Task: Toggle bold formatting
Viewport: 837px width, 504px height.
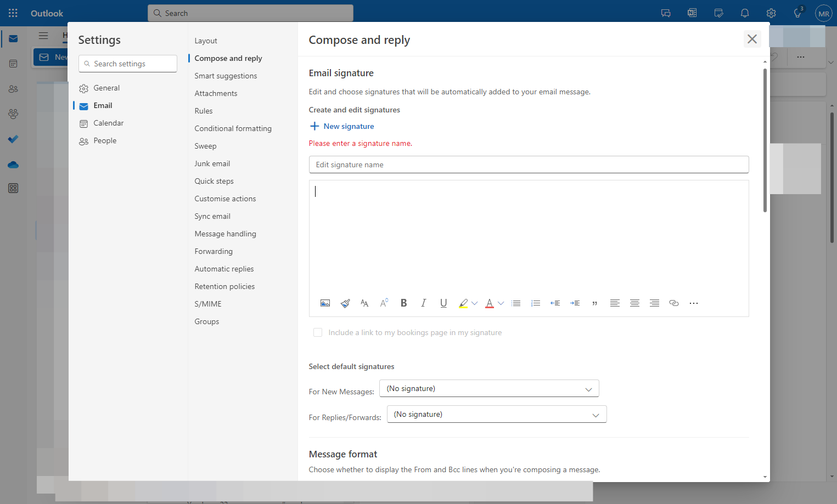Action: click(x=404, y=303)
